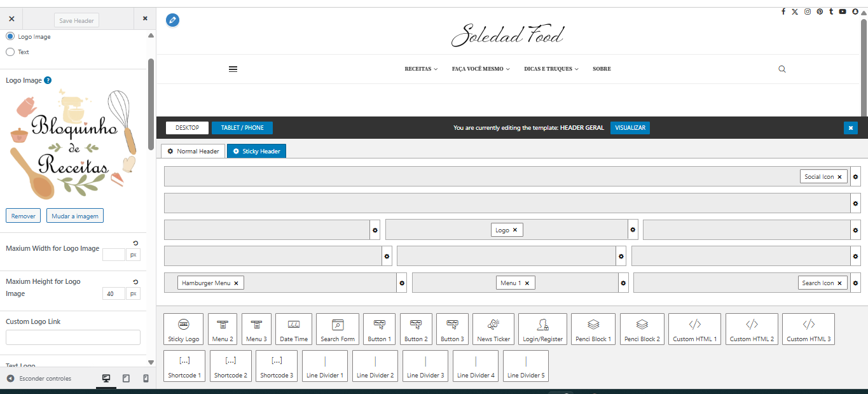Click the VISUALIZAR button
The image size is (868, 394).
[630, 128]
